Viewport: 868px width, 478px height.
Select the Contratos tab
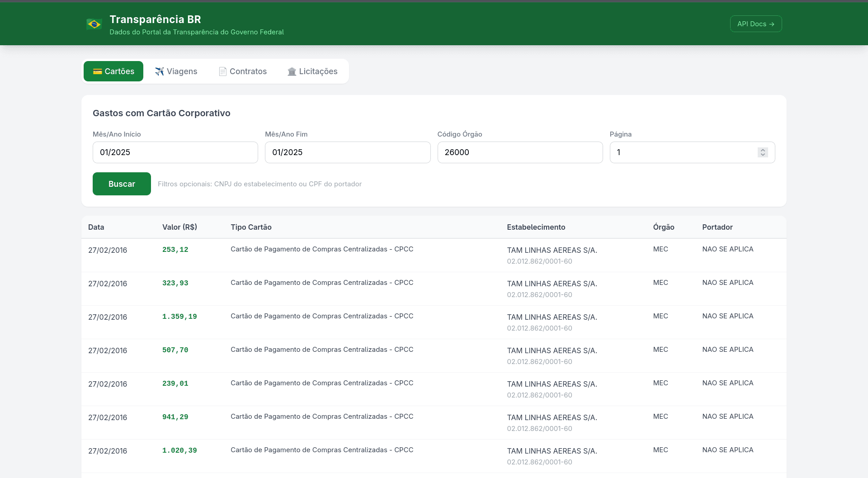[x=243, y=71]
